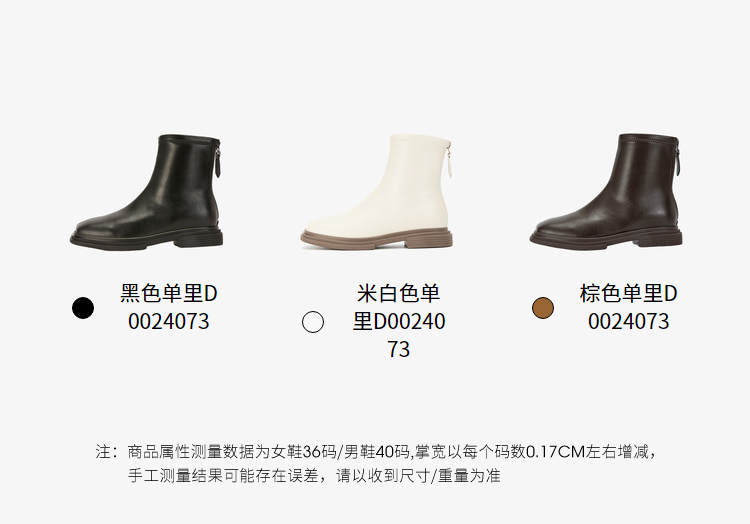Click the 黑色单里D0024073 label

(x=169, y=307)
